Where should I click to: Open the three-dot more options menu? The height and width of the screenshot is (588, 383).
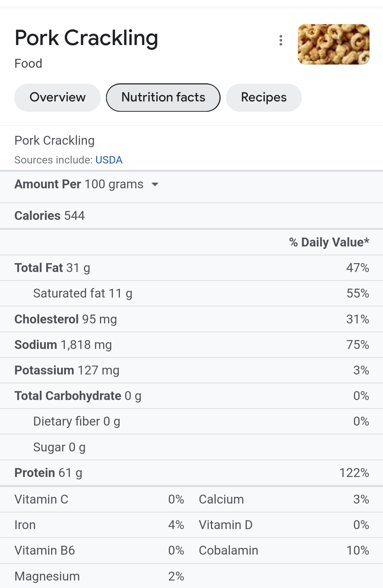[281, 40]
